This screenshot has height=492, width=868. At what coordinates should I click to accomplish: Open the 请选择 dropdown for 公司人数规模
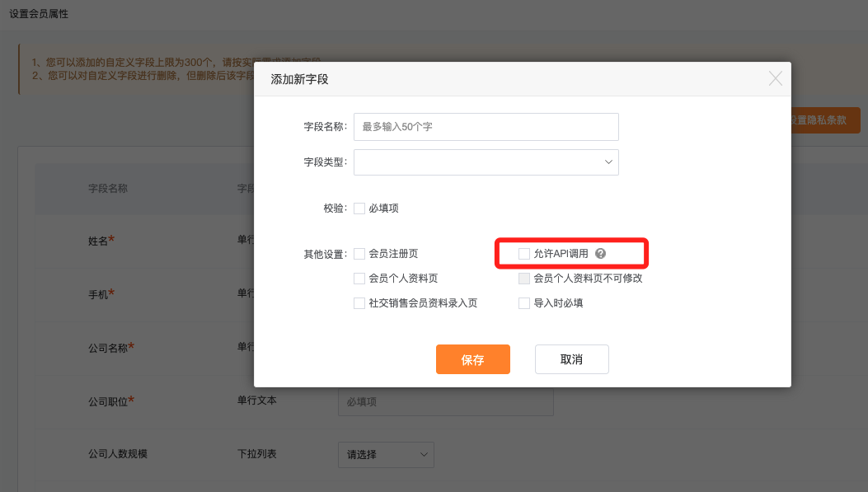[x=385, y=454]
